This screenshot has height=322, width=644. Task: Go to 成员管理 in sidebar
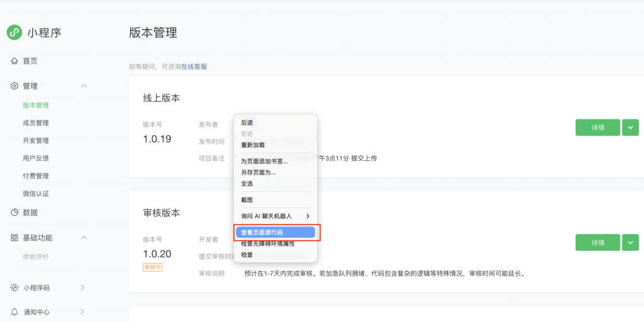(x=36, y=123)
